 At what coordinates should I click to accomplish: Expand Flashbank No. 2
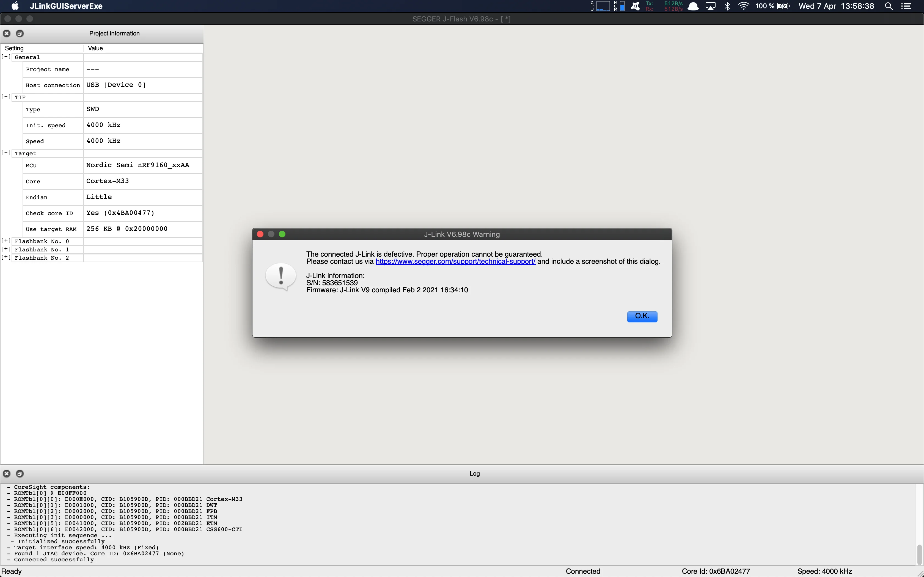(x=6, y=258)
